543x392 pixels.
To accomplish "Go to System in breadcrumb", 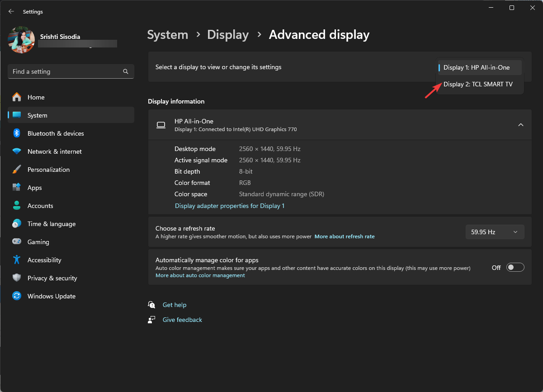I will tap(167, 35).
